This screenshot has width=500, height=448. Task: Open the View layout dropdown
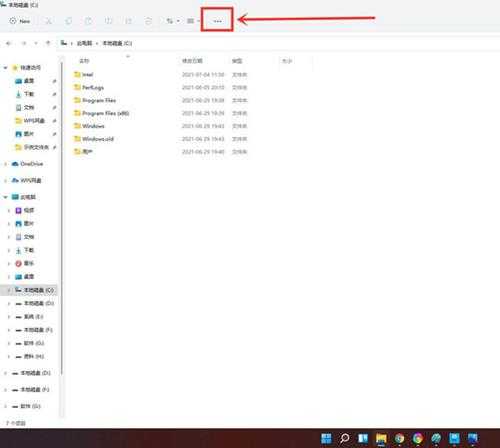coord(193,21)
